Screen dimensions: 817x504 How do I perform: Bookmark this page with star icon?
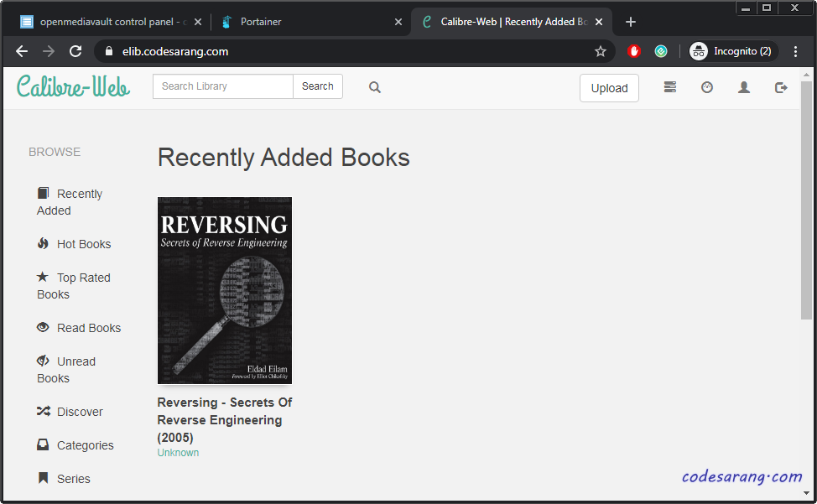pyautogui.click(x=601, y=51)
